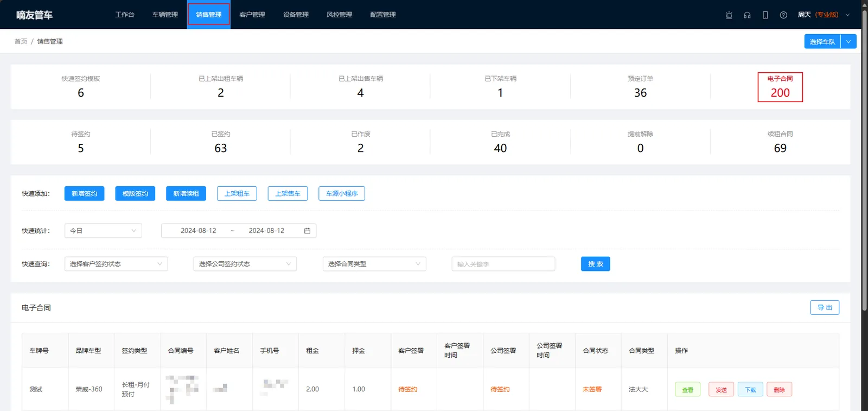868x411 pixels.
Task: Go to 首页 breadcrumb link
Action: coord(21,41)
